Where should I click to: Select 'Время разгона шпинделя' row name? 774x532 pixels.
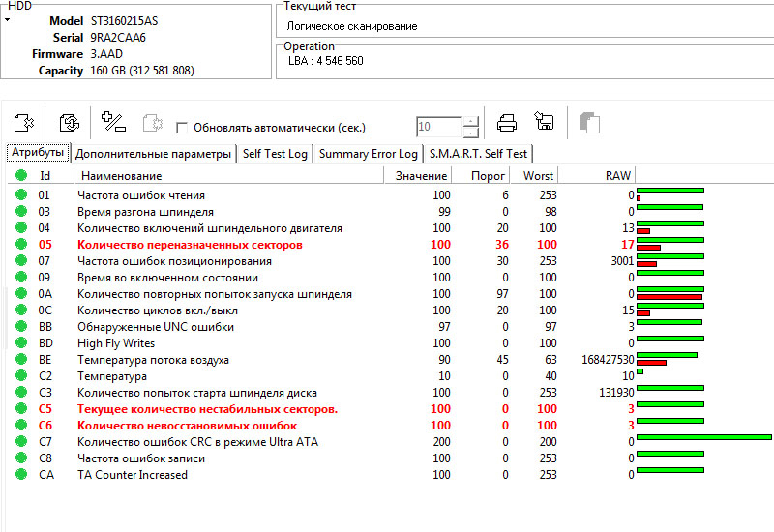(x=146, y=212)
